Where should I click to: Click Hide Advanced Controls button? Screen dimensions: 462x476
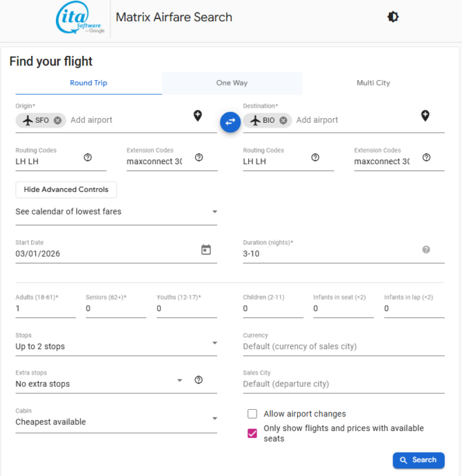pyautogui.click(x=66, y=190)
